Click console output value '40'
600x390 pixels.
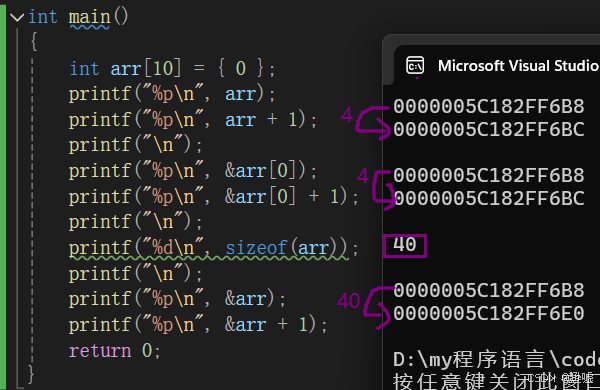pyautogui.click(x=404, y=245)
